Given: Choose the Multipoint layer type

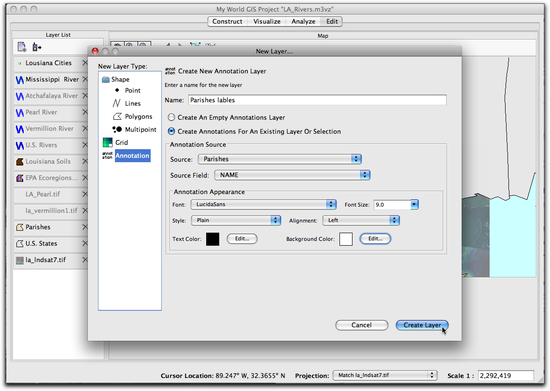Looking at the screenshot, I should [x=134, y=129].
